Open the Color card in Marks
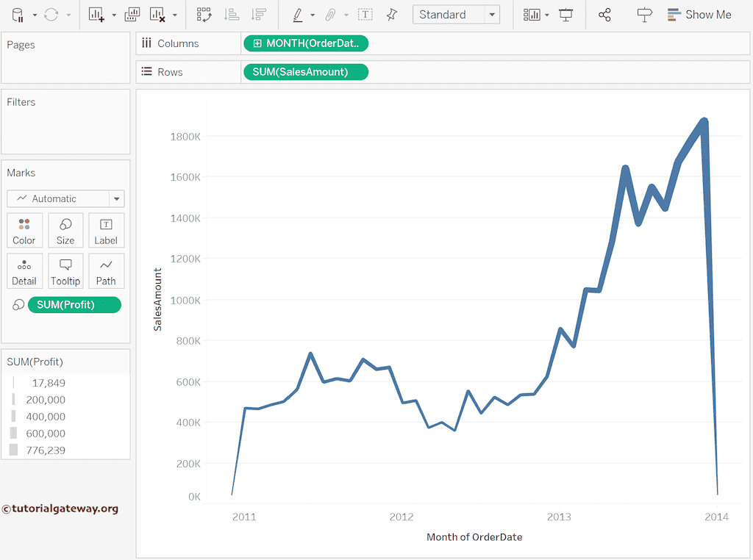 pos(24,231)
